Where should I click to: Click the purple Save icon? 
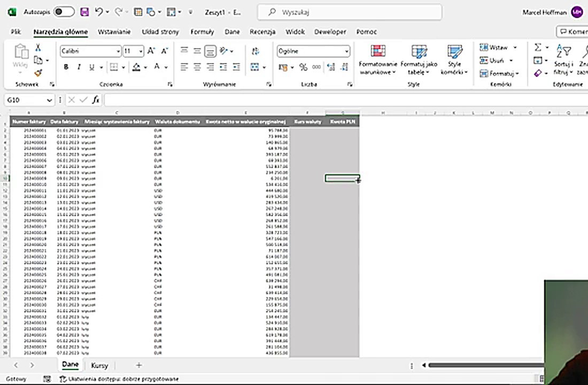coord(84,12)
